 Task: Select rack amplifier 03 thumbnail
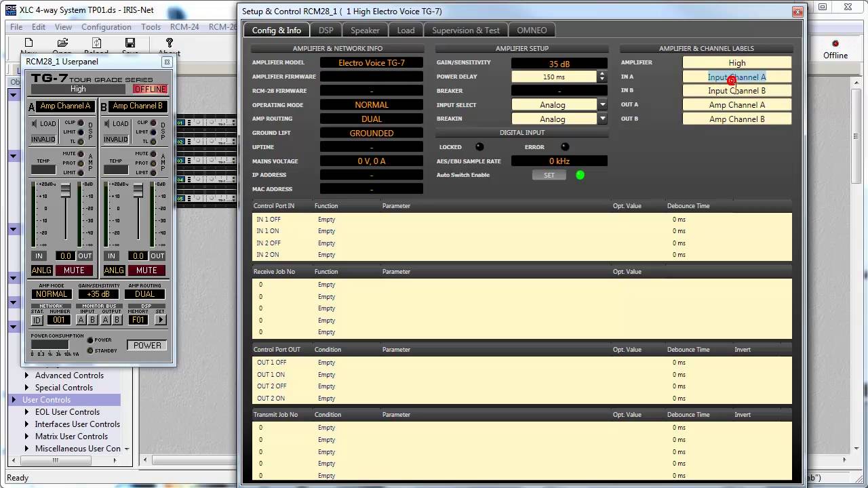205,161
